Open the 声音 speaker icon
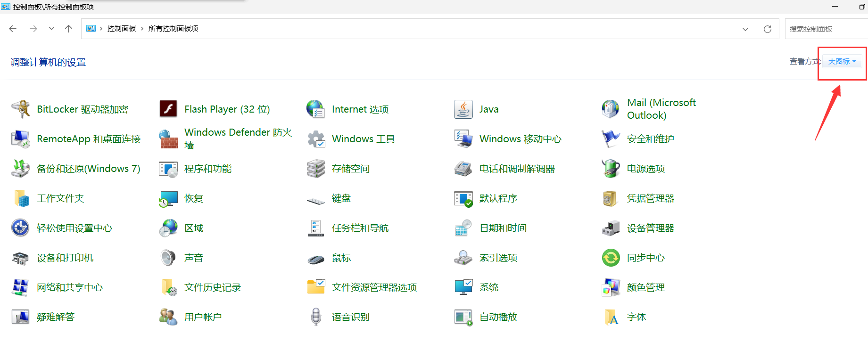 (168, 258)
